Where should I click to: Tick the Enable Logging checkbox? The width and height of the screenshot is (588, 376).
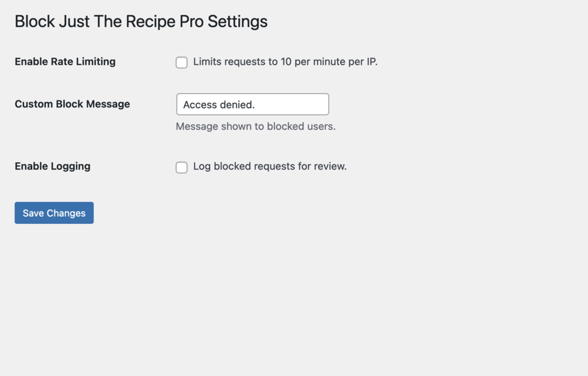(x=181, y=167)
